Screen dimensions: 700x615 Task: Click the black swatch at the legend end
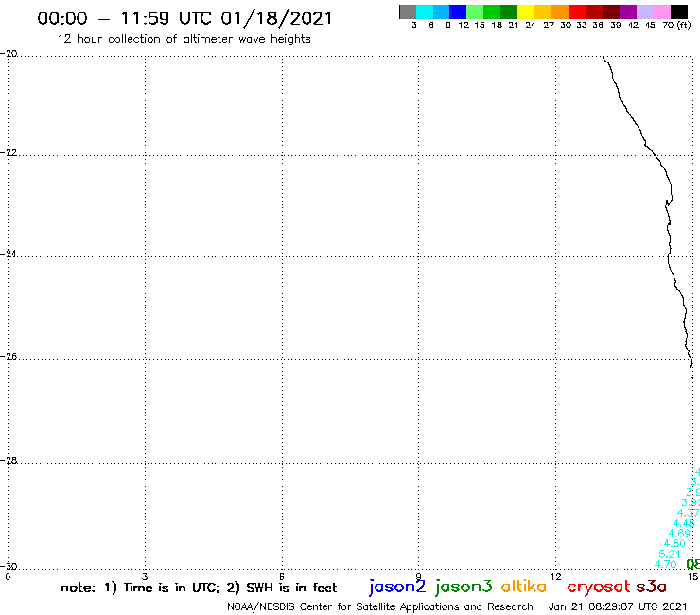(679, 12)
